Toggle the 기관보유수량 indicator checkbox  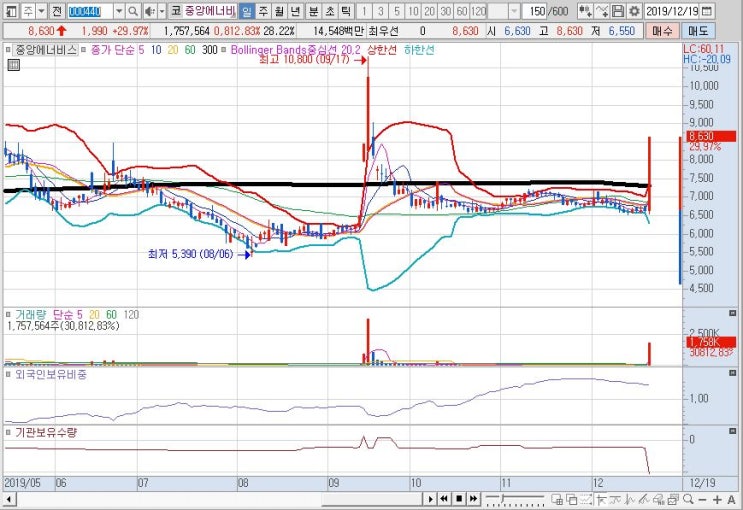9,432
